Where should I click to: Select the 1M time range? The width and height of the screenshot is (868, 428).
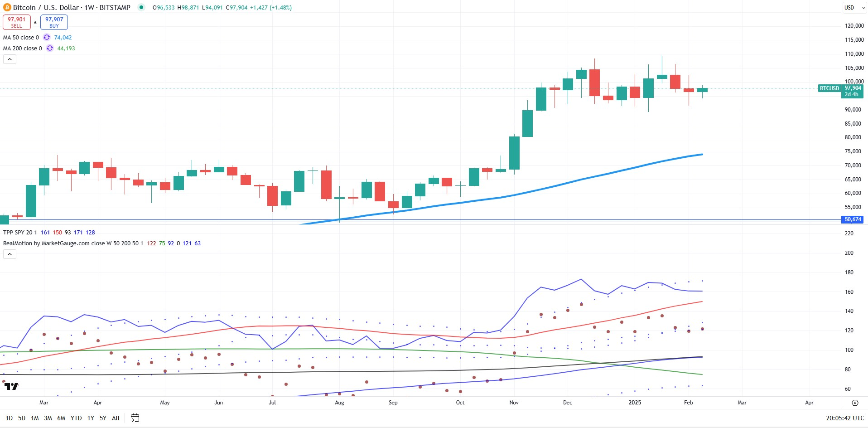click(35, 418)
